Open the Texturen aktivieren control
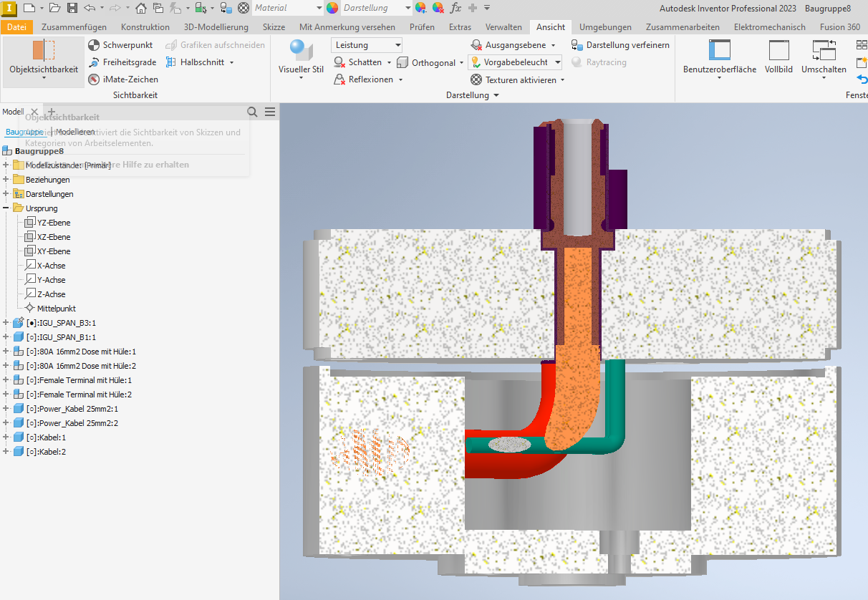The width and height of the screenshot is (868, 600). 518,79
